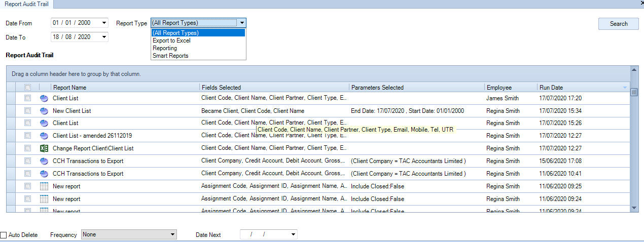
Task: Tick the checkbox for Client List run at 15:26
Action: 28,123
